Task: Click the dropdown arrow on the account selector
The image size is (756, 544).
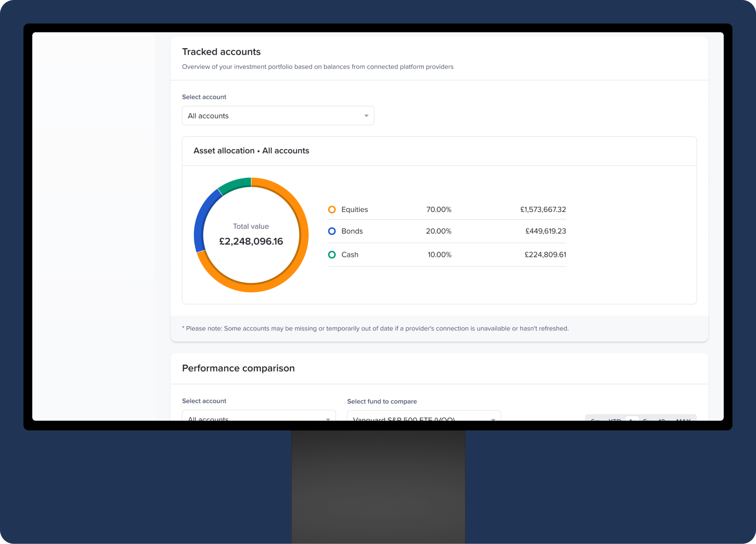Action: point(366,116)
